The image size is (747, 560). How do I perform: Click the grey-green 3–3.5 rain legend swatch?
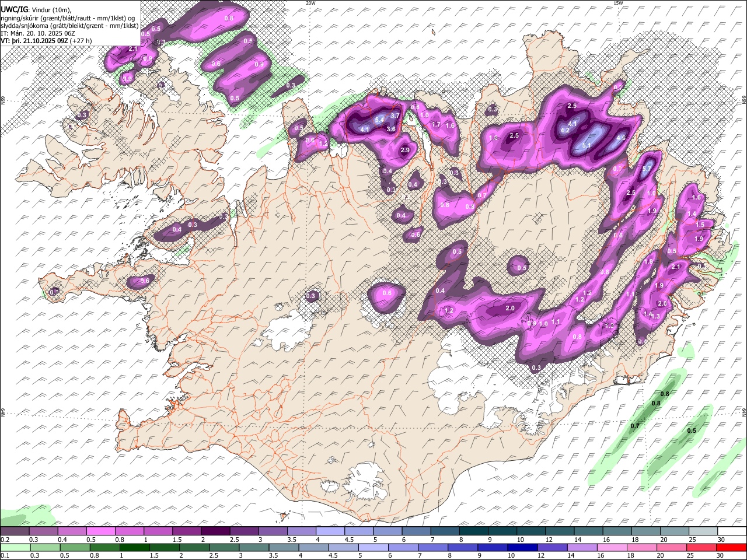coord(254,547)
